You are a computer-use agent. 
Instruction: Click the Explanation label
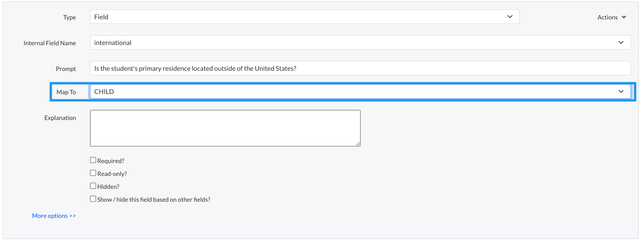click(60, 118)
